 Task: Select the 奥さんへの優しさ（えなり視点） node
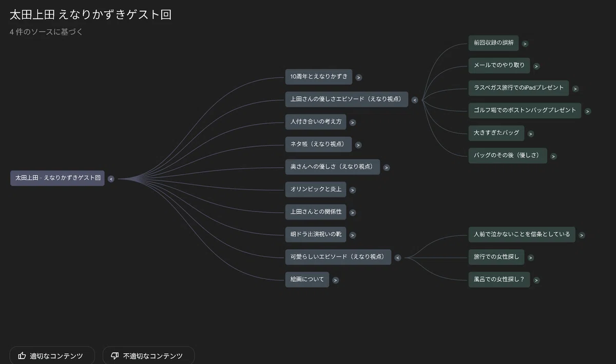(x=333, y=167)
